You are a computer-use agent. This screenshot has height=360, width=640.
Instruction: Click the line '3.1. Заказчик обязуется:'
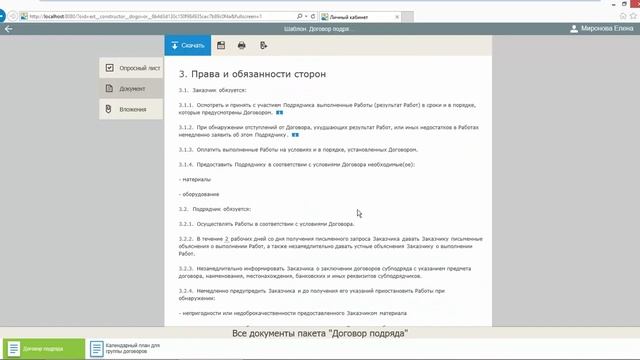click(x=213, y=90)
